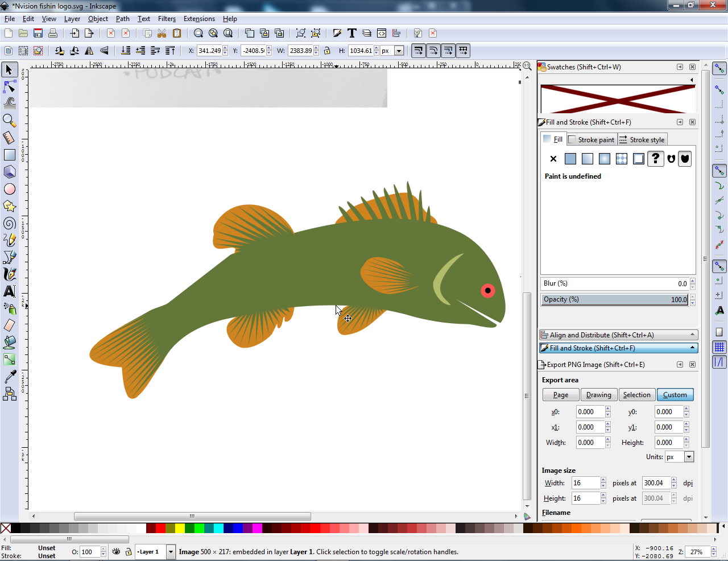Click the export Width pixels field
Viewport: 728px width, 561px height.
click(x=585, y=483)
